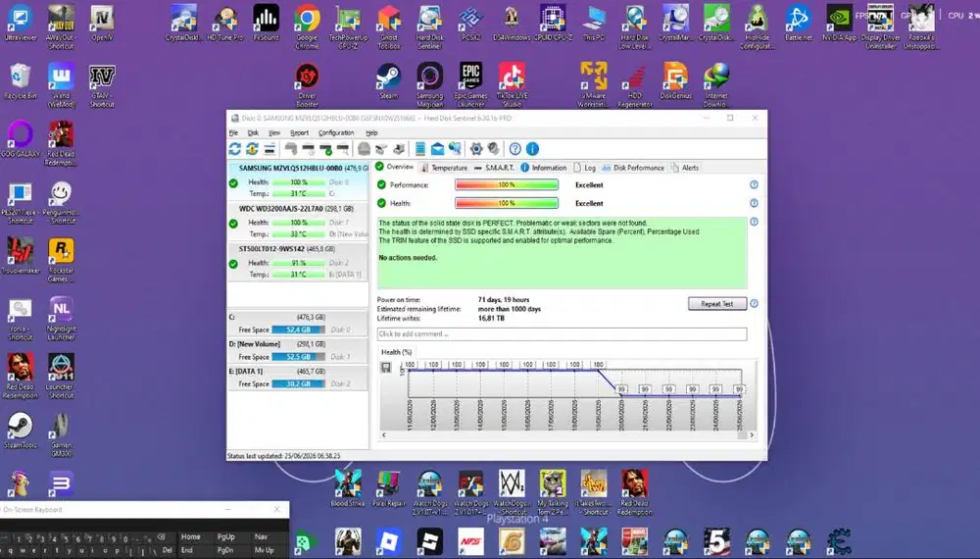Image resolution: width=980 pixels, height=559 pixels.
Task: Open Samsung Magician desktop icon
Action: [430, 83]
